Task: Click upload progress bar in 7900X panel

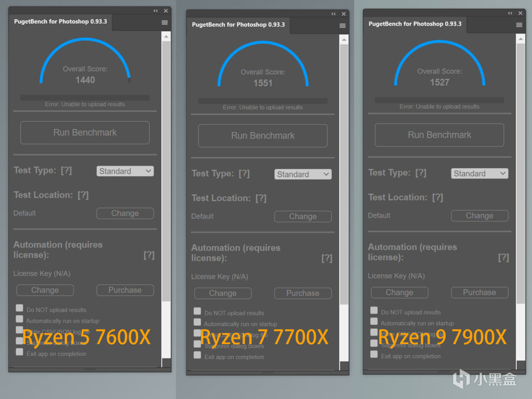Action: [440, 100]
